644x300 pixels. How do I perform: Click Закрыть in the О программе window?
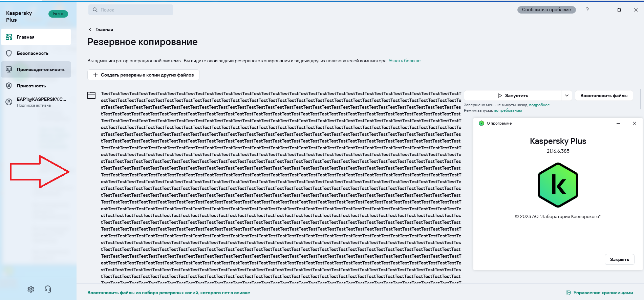619,259
